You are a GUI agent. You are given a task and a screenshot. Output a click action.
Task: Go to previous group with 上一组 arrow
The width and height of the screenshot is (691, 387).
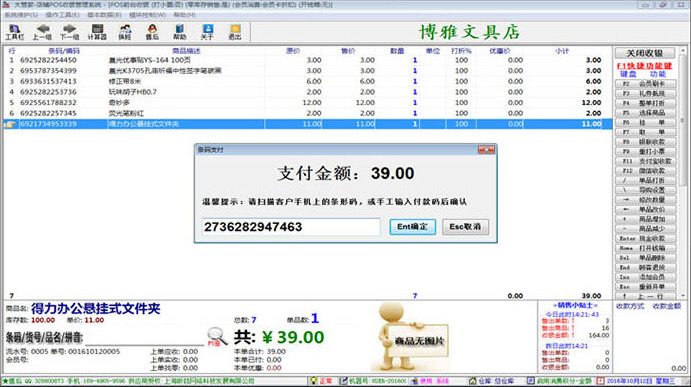tap(42, 32)
